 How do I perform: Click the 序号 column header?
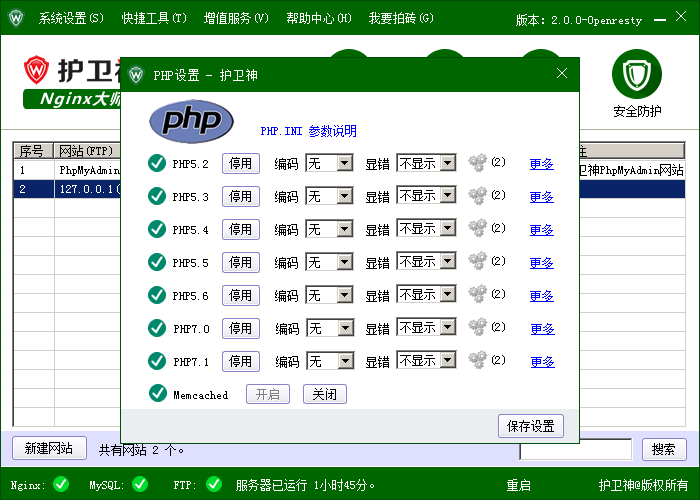click(x=33, y=151)
